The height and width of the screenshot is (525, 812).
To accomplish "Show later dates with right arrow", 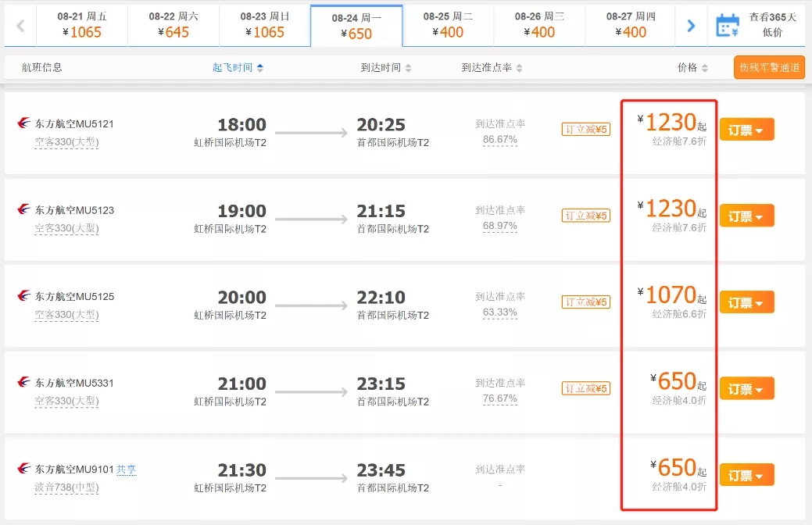I will (691, 25).
